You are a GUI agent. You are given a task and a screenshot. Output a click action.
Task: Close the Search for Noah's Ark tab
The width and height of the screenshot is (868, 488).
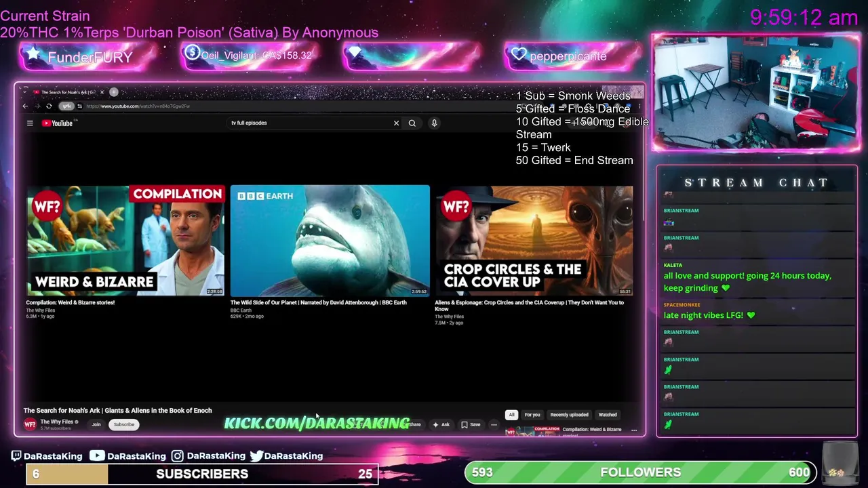(102, 92)
